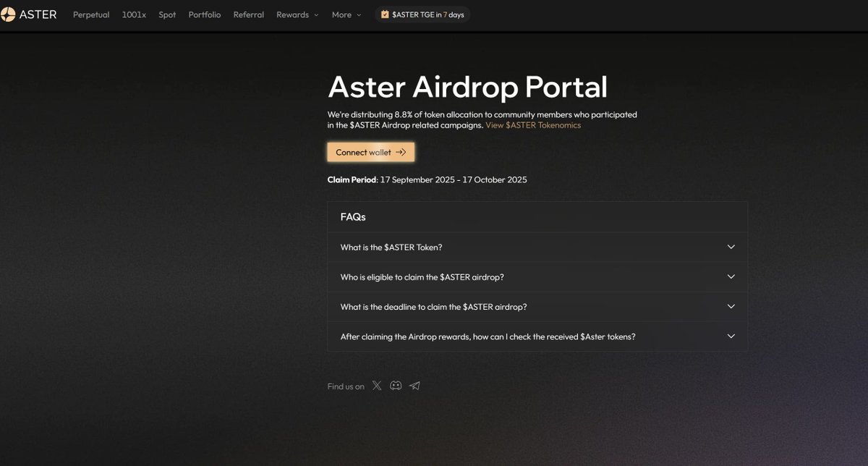Viewport: 868px width, 466px height.
Task: Expand the More dropdown menu
Action: 346,14
